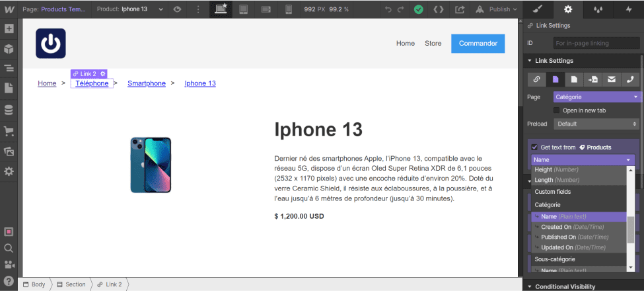This screenshot has width=644, height=291.
Task: Open the share project icon
Action: tap(460, 9)
